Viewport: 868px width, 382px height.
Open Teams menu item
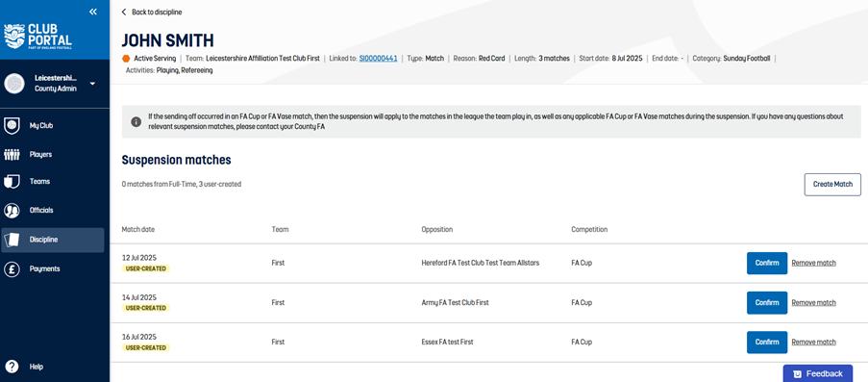(x=52, y=182)
